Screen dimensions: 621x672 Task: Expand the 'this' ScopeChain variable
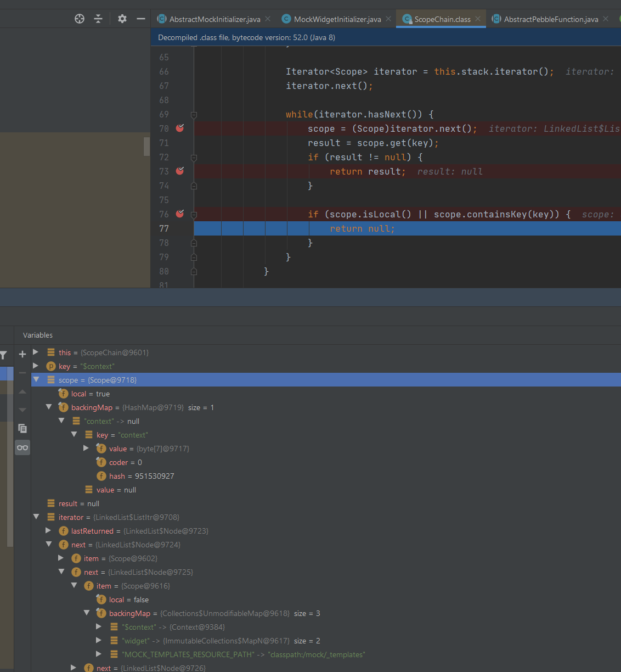coord(36,352)
